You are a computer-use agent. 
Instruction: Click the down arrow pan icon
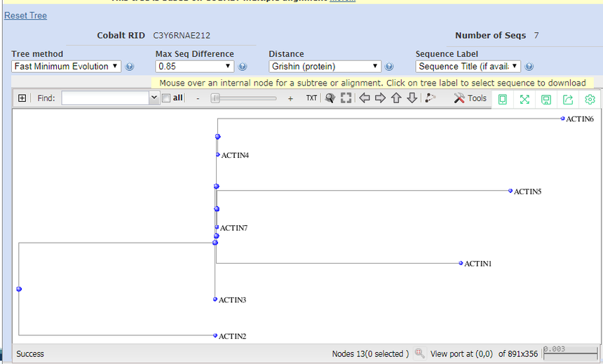click(x=412, y=99)
